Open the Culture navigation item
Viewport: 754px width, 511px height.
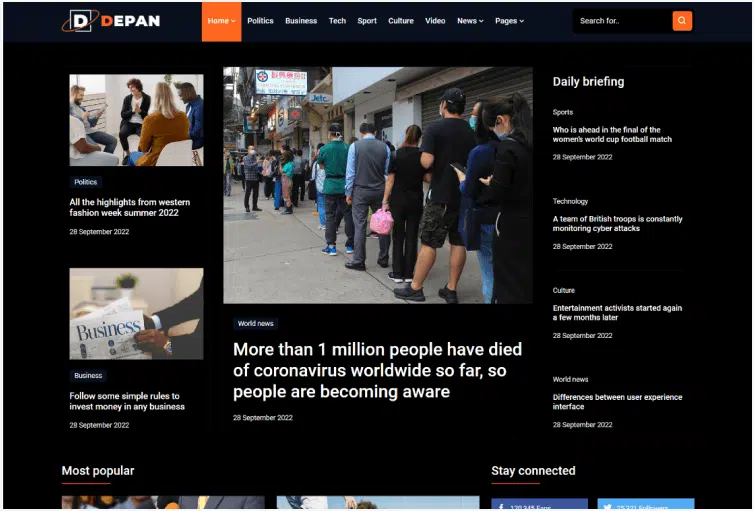401,21
